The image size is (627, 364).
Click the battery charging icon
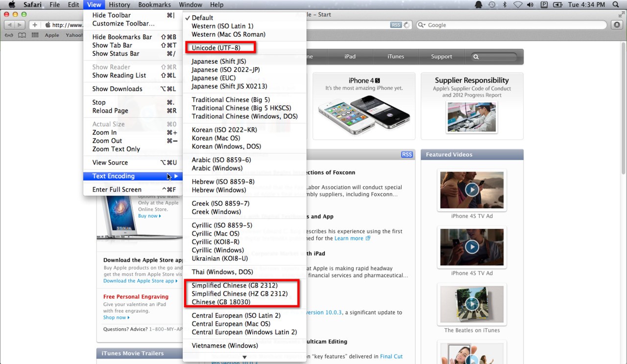(x=558, y=5)
